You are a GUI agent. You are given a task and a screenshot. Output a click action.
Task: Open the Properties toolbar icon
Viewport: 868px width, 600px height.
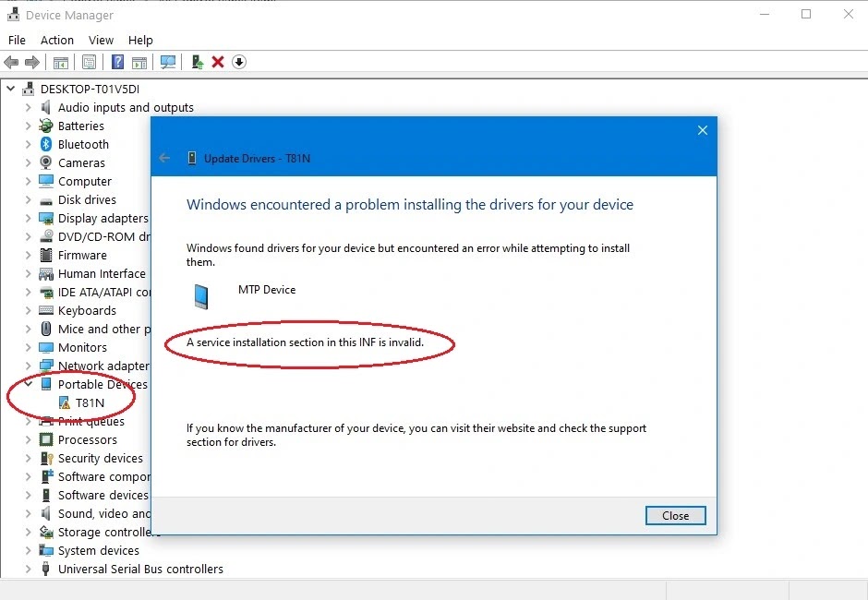(89, 62)
